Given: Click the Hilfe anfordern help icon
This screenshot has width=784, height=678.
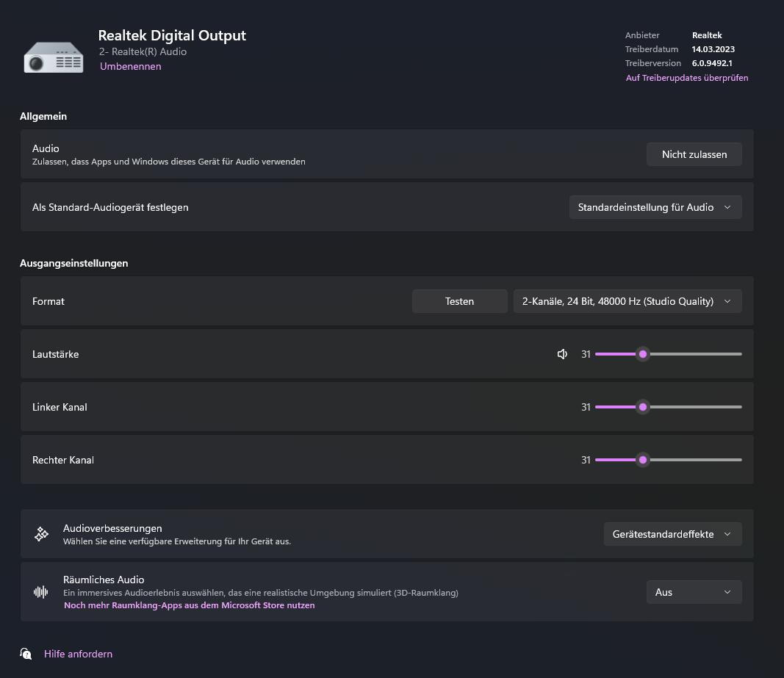Looking at the screenshot, I should click(x=26, y=654).
